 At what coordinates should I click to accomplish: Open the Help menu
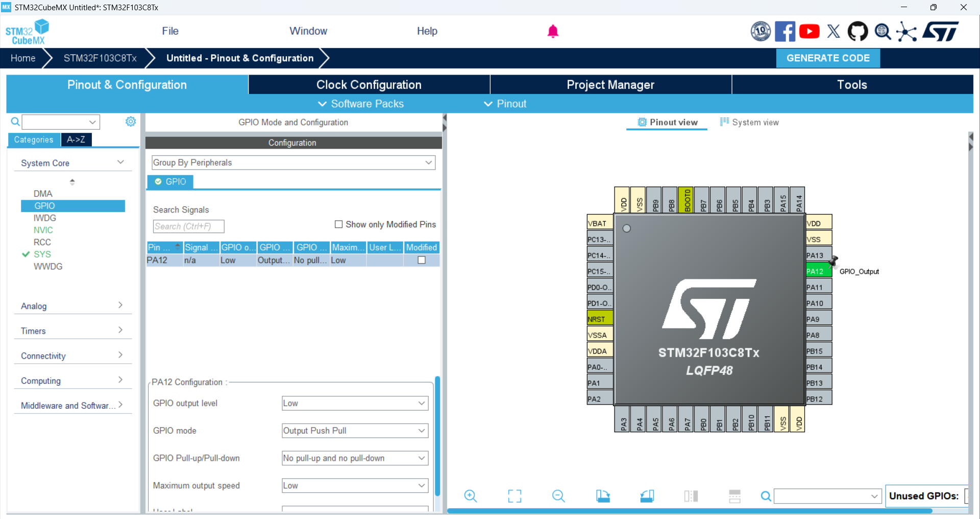tap(427, 31)
